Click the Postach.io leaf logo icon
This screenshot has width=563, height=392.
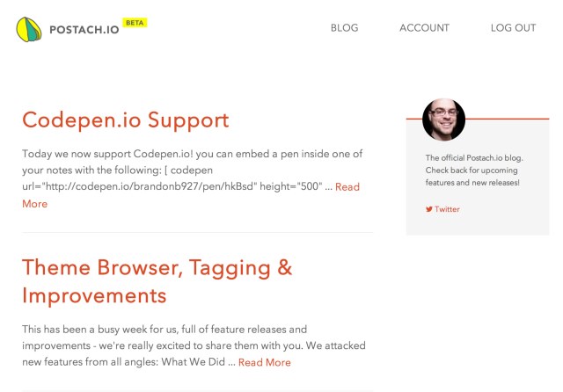click(x=29, y=29)
